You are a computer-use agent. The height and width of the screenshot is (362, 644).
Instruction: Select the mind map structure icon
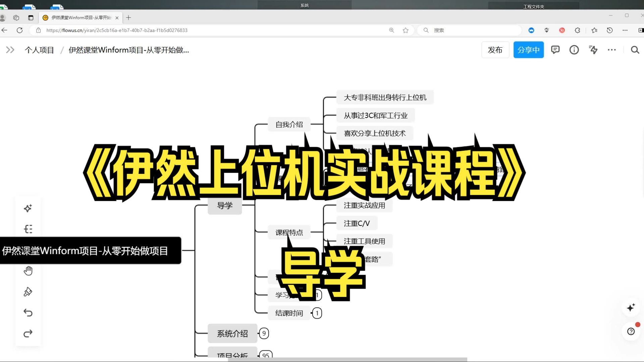pyautogui.click(x=28, y=229)
